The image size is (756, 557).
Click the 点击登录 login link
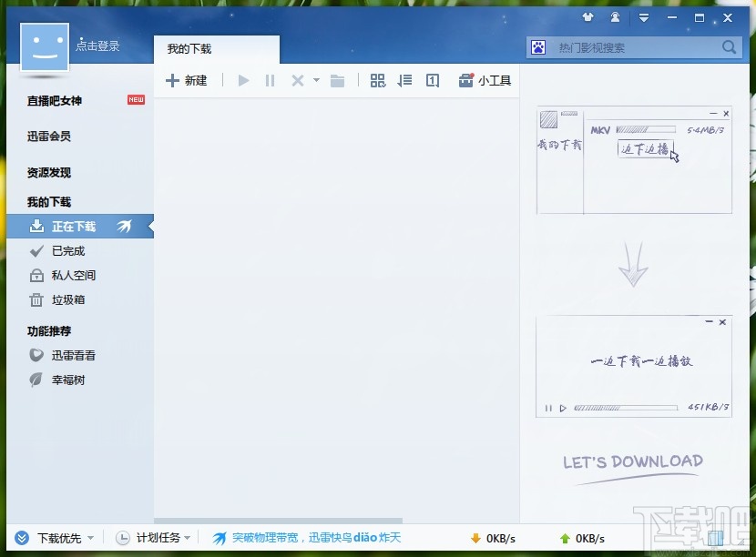click(x=97, y=46)
